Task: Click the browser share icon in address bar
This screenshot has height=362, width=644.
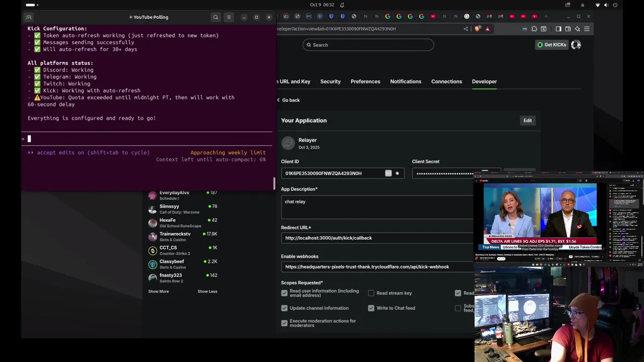Action: tap(465, 29)
